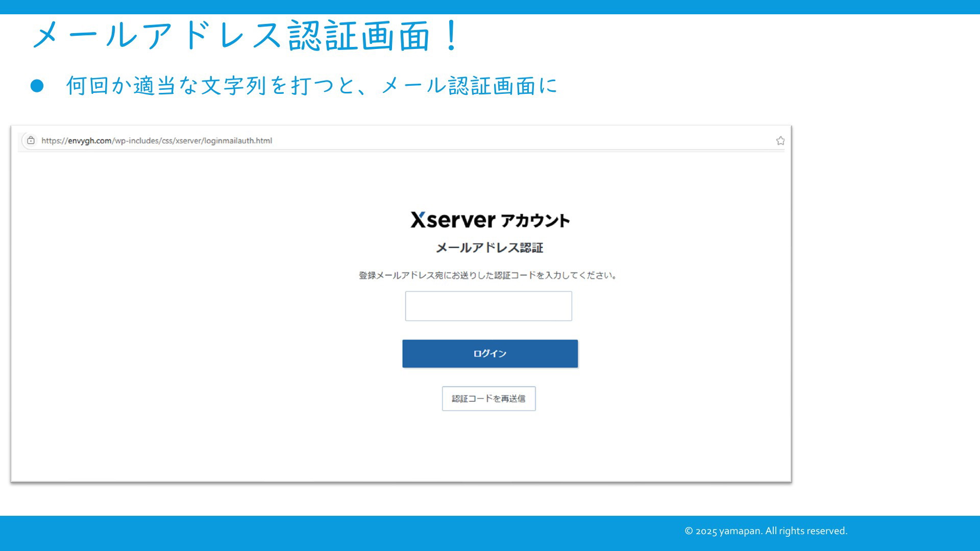Viewport: 980px width, 551px height.
Task: Click the yamapan copyright footer text
Action: 766,531
